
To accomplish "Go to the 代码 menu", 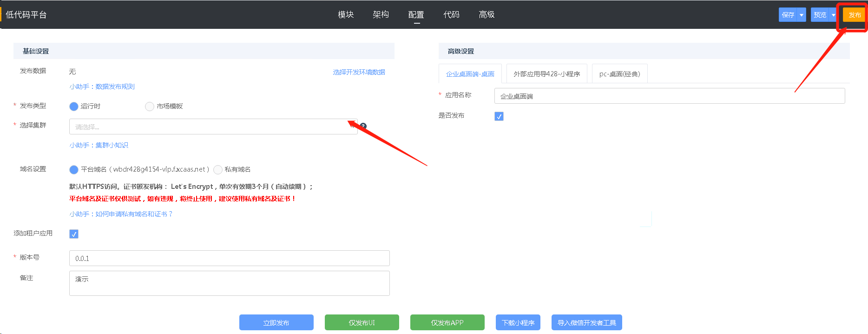I will click(451, 15).
